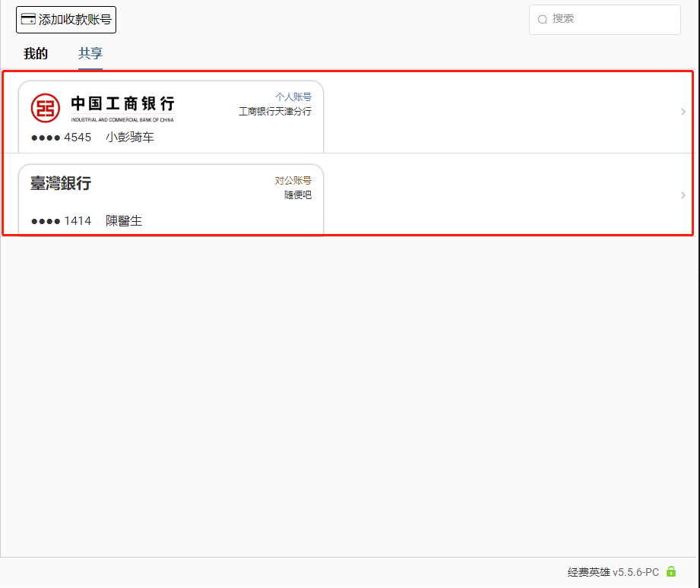Click the 对公账号 account type label
Viewport: 700px width, 588px height.
[293, 180]
